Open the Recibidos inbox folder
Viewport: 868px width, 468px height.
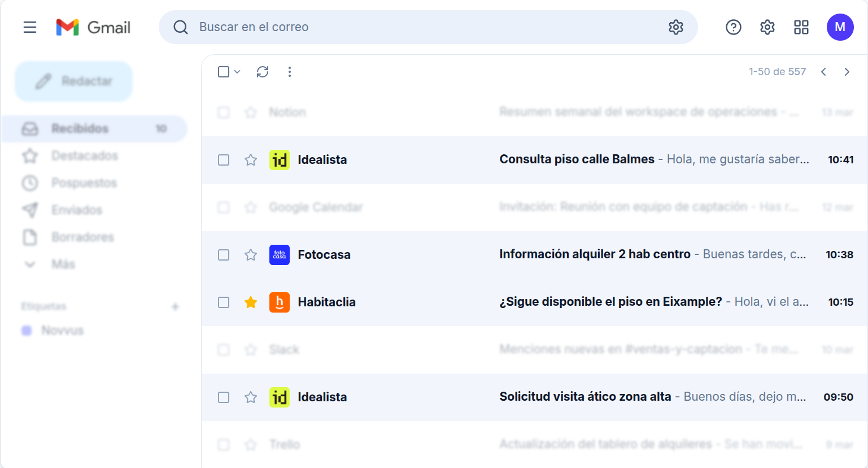click(x=80, y=129)
